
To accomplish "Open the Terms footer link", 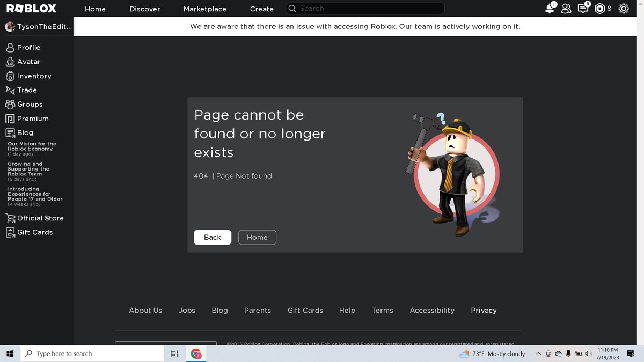I will coord(383,311).
